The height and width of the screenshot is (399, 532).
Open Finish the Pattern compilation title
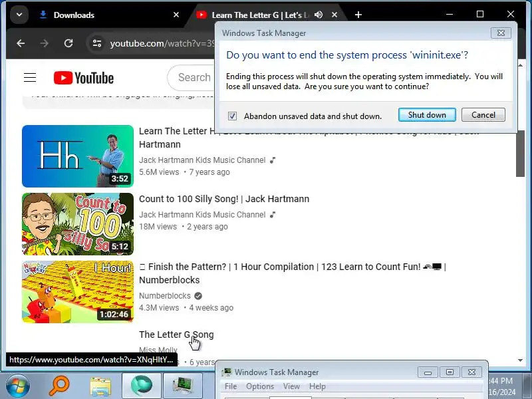click(x=293, y=273)
